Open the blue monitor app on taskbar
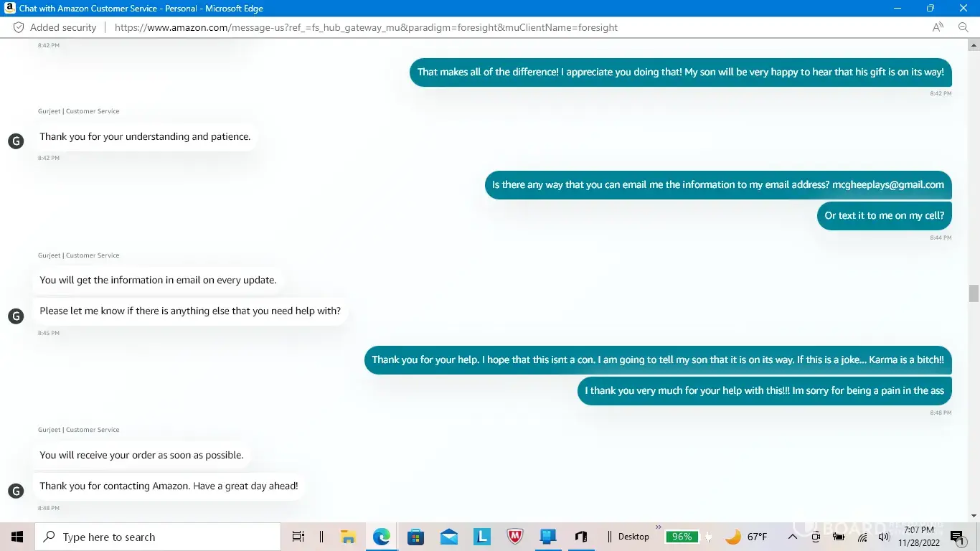 coord(548,537)
